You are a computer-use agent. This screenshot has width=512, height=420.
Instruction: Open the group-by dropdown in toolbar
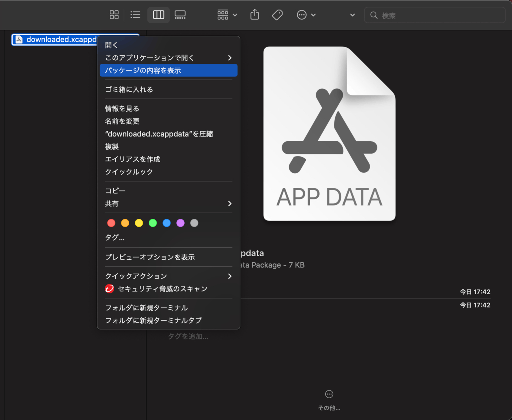(x=227, y=15)
